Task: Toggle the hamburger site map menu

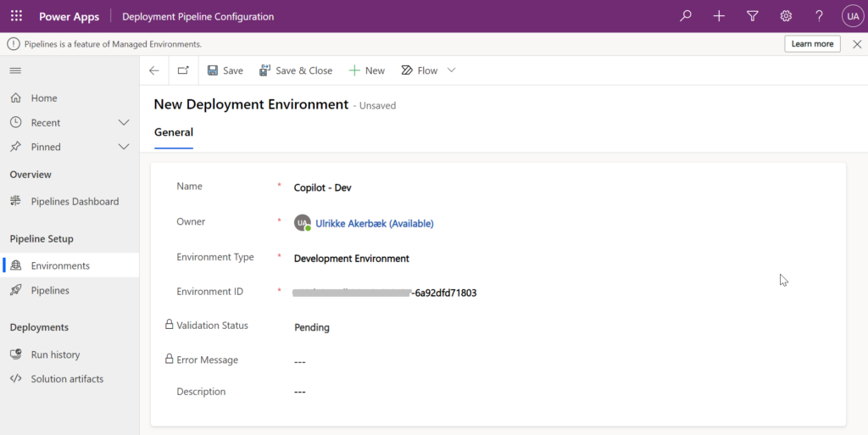Action: click(15, 70)
